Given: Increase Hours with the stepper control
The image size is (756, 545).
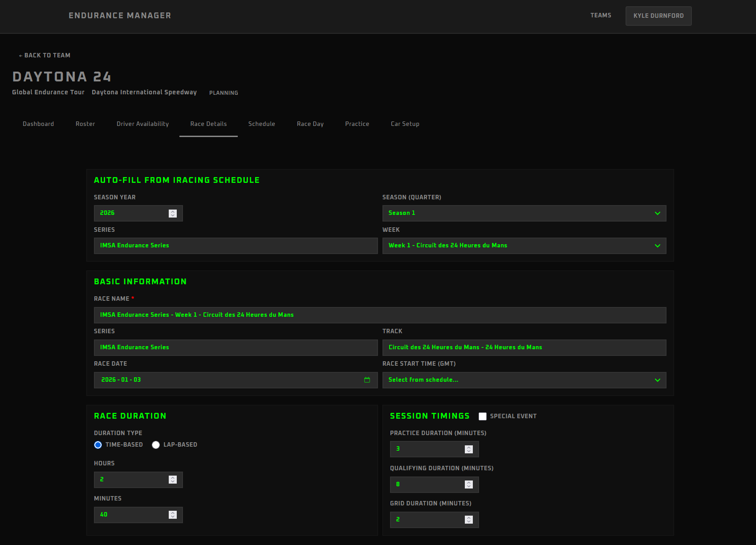Looking at the screenshot, I should pos(173,477).
